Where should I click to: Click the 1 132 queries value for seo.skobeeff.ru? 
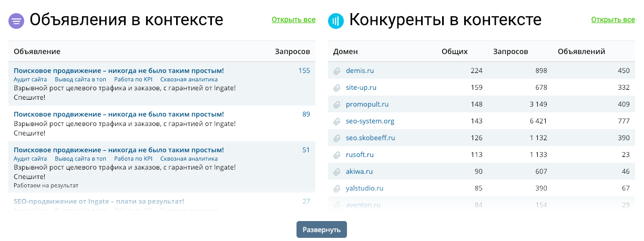point(538,138)
